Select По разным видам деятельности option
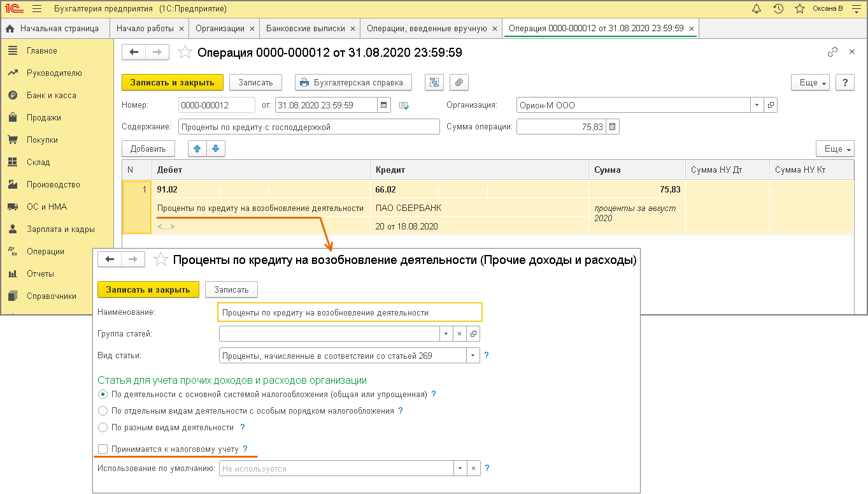The width and height of the screenshot is (868, 494). tap(103, 428)
